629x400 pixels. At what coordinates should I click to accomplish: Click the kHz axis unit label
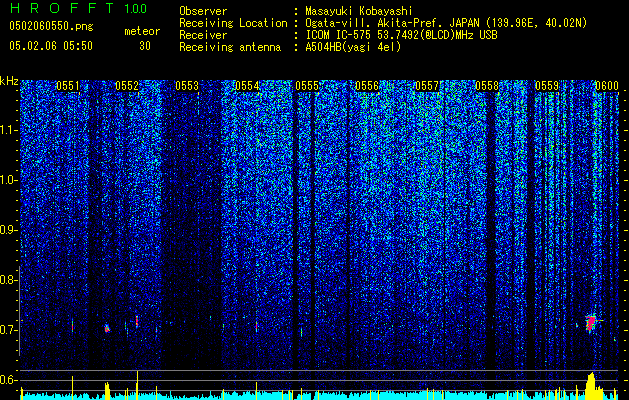(x=9, y=82)
